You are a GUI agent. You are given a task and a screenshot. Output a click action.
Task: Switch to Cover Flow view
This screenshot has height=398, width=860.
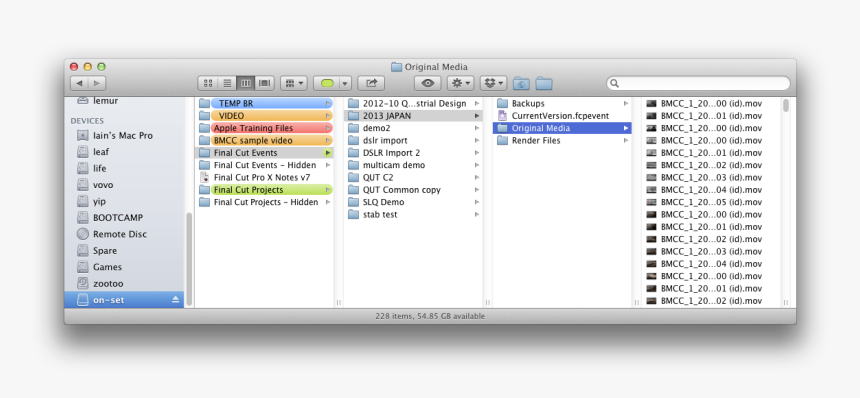tap(265, 83)
